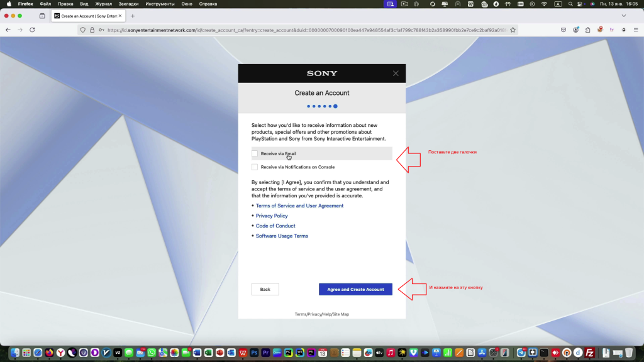644x362 pixels.
Task: Open Firefox application menu (hamburger)
Action: point(636,30)
